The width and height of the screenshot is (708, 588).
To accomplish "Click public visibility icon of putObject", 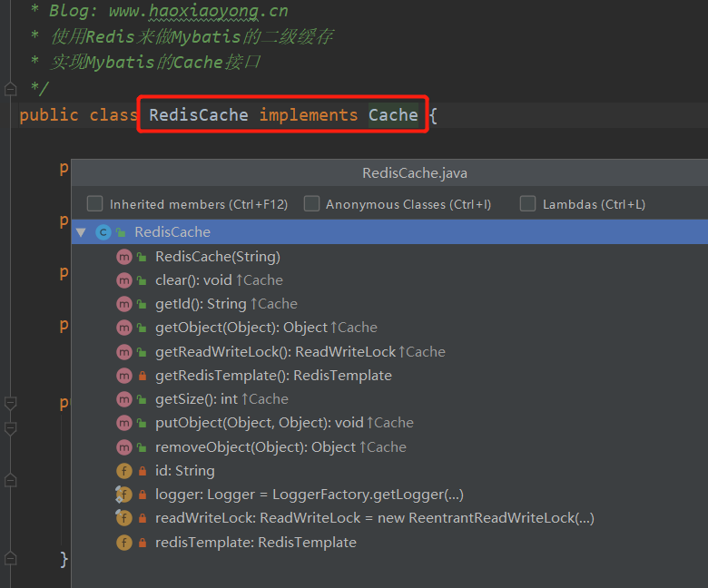I will tap(142, 423).
